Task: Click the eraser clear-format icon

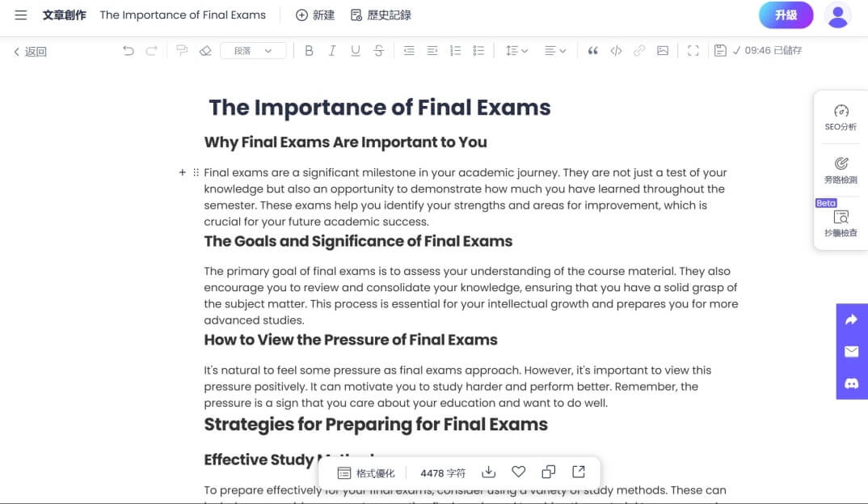Action: [205, 51]
